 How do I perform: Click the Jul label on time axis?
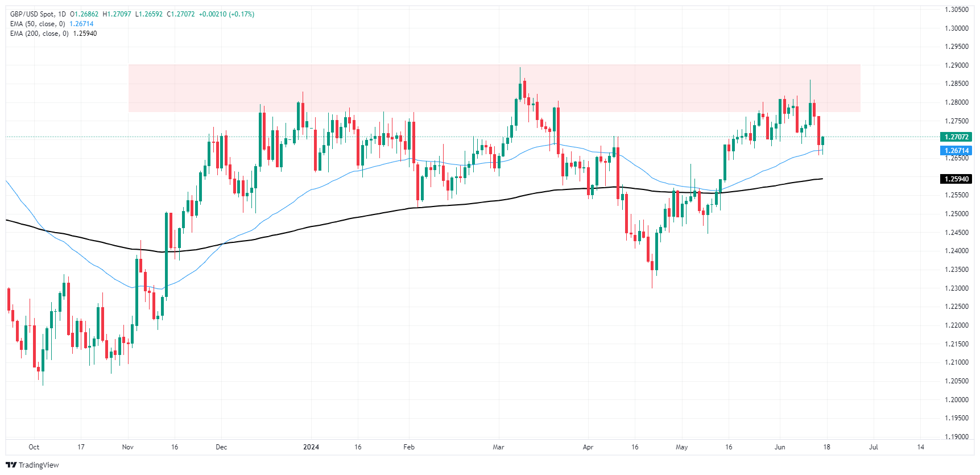[873, 447]
